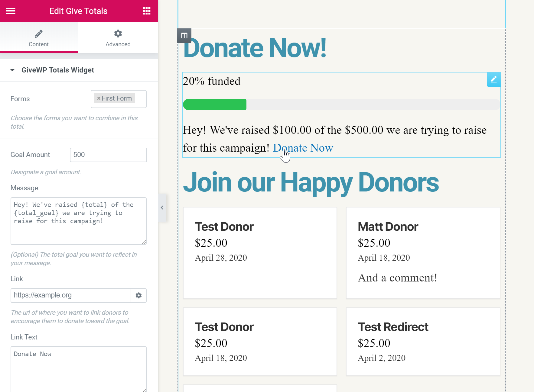Click the edit column handle icon
The width and height of the screenshot is (534, 392).
[184, 36]
